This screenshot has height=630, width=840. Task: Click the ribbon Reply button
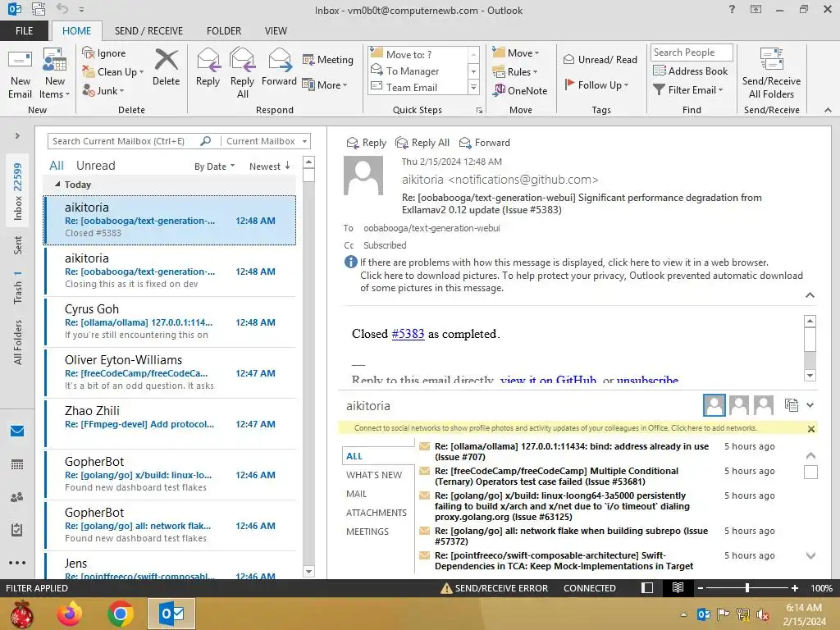click(208, 67)
